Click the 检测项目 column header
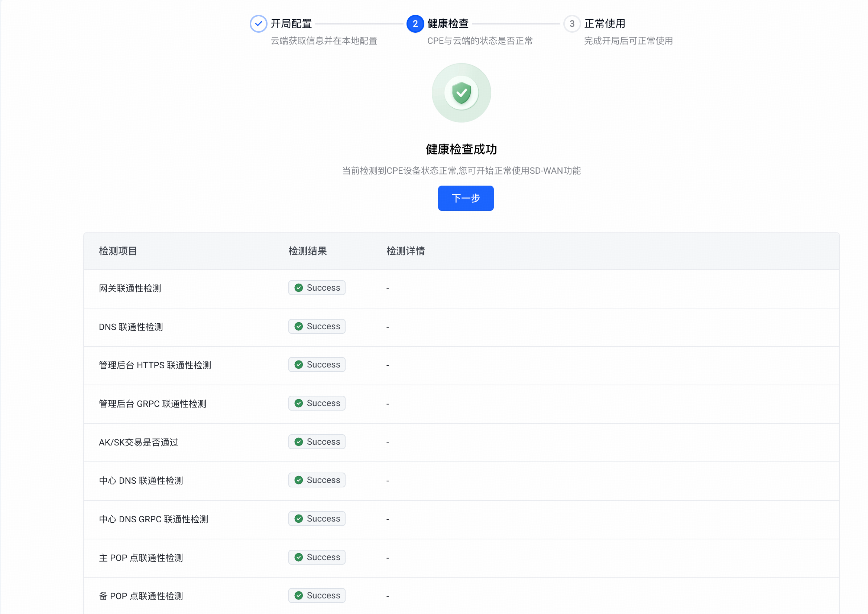 tap(118, 251)
